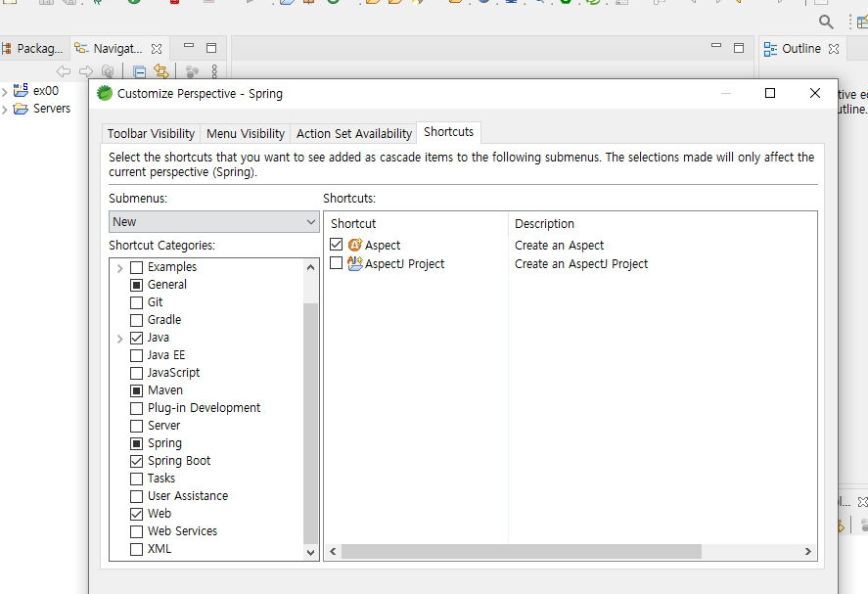
Task: Uncheck the Web category checkbox
Action: tap(136, 515)
